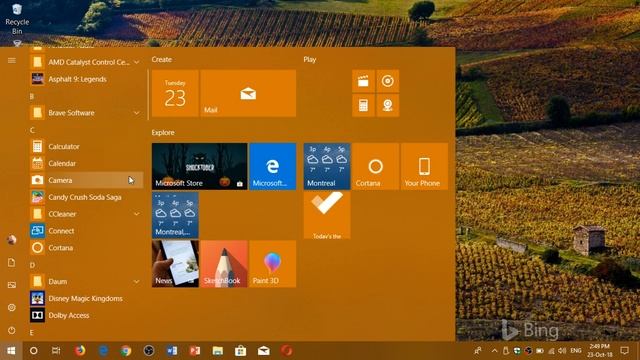This screenshot has width=640, height=360.
Task: Open Candy Crush Soda Saga
Action: (x=87, y=197)
